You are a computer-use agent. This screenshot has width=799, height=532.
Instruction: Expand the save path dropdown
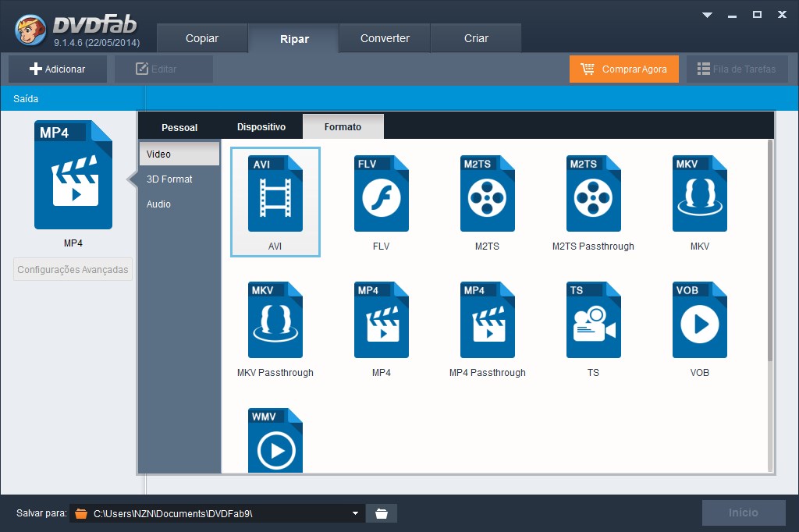pyautogui.click(x=355, y=513)
